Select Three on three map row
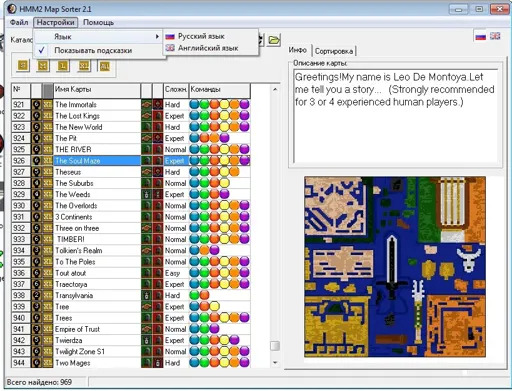The height and width of the screenshot is (391, 512). point(131,228)
